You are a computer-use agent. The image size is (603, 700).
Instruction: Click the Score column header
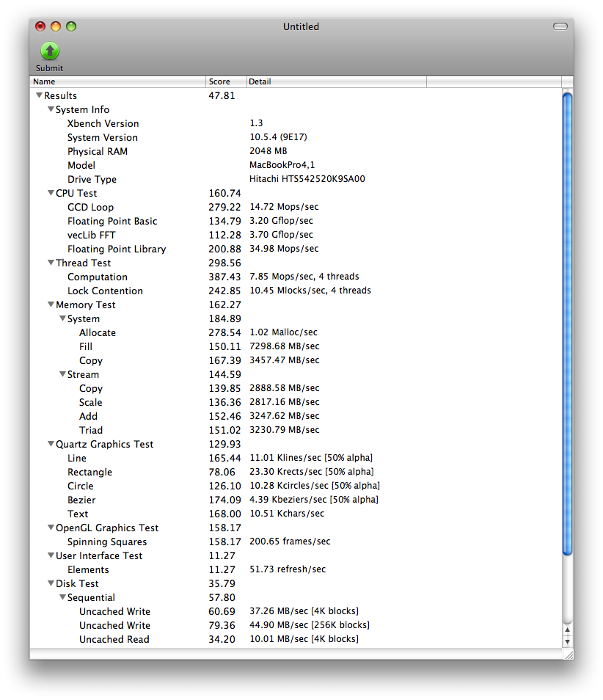click(226, 81)
